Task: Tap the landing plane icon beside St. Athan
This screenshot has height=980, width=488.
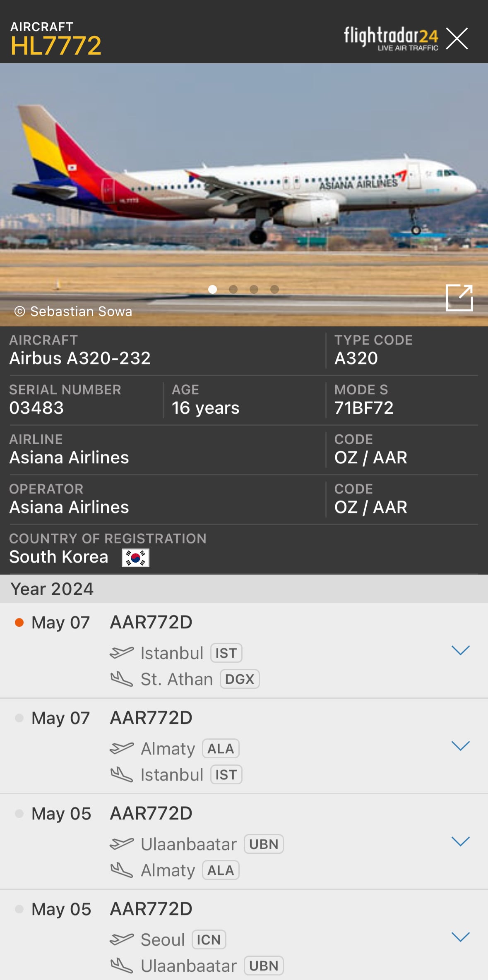Action: (122, 679)
